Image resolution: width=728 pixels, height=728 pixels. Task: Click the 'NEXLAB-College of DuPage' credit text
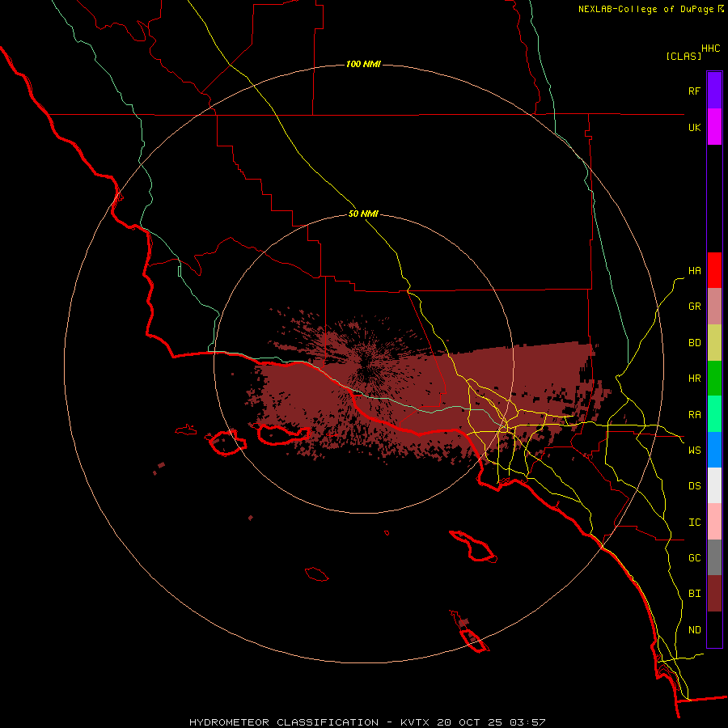tap(645, 9)
